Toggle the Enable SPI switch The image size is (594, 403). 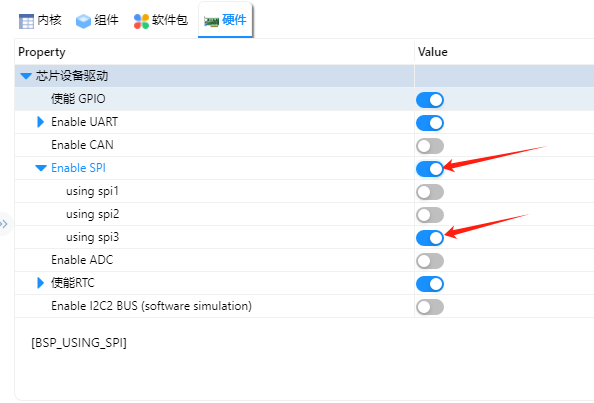tap(430, 169)
